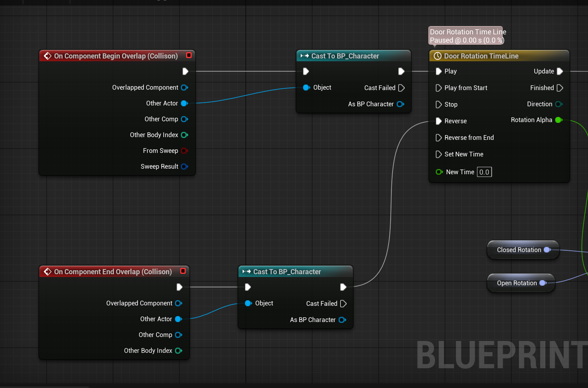Click the From Sweep red boolean pin
Viewport: 588px width, 388px height.
pos(185,151)
